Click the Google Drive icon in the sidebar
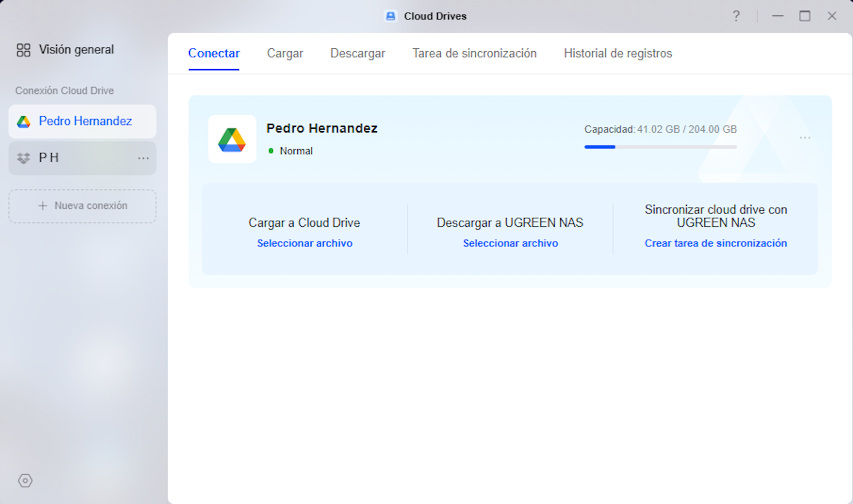The height and width of the screenshot is (504, 853). click(x=23, y=121)
